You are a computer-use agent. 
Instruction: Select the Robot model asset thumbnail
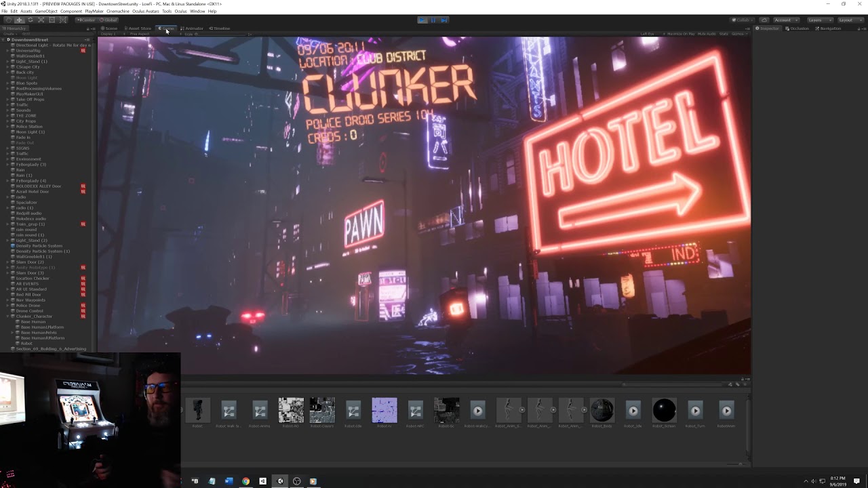197,410
